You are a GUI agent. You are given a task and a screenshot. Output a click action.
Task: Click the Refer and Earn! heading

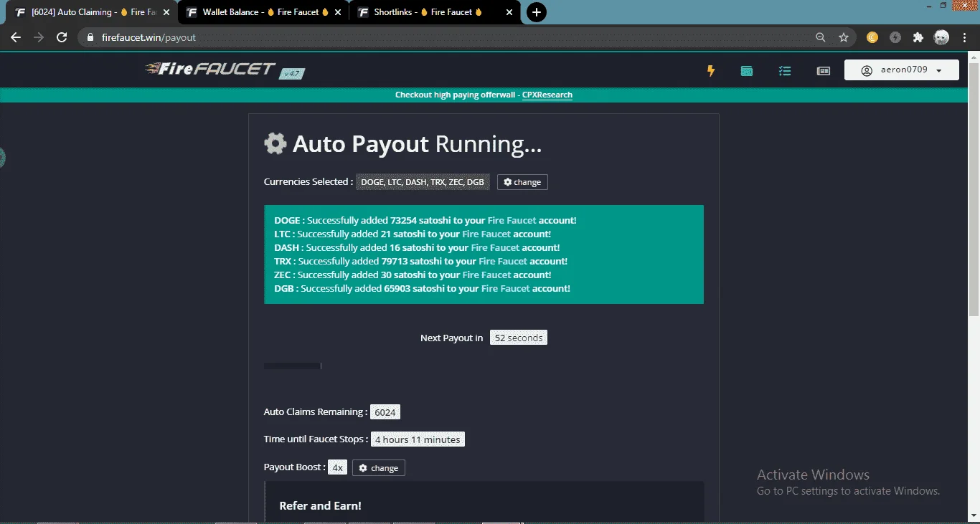click(x=320, y=505)
